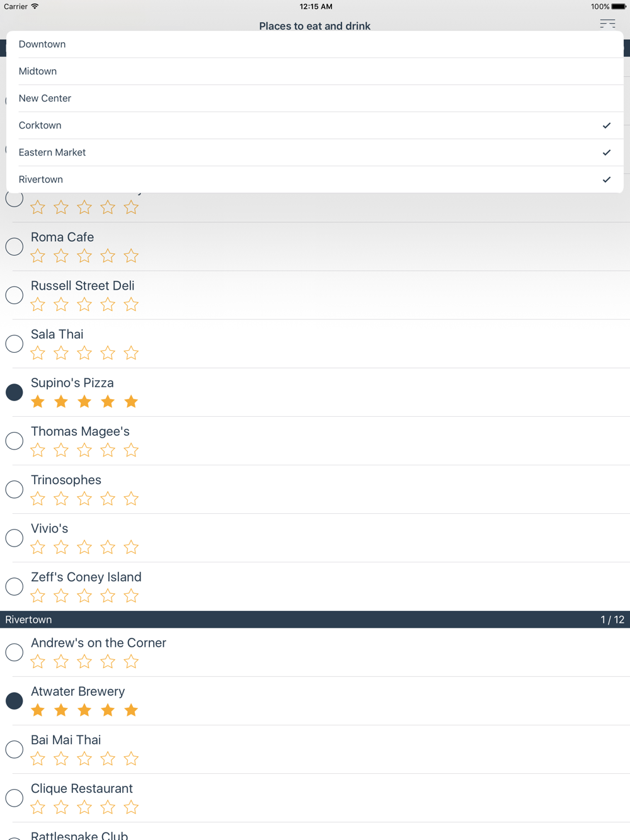Rate Andrew's on the Corner three stars
630x840 pixels.
pyautogui.click(x=84, y=661)
